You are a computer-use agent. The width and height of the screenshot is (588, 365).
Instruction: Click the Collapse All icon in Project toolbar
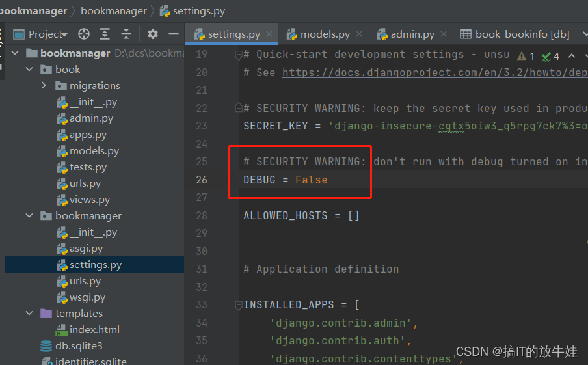pyautogui.click(x=126, y=34)
